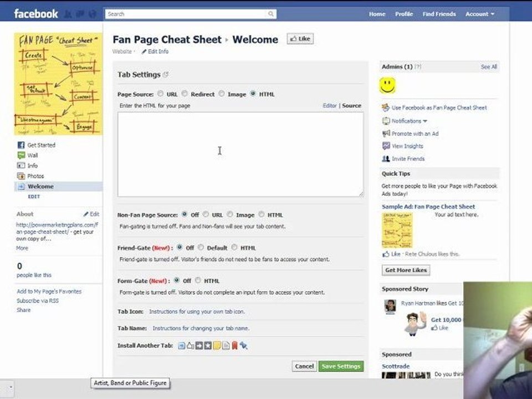Switch to the Editor view
Image resolution: width=532 pixels, height=399 pixels.
pos(329,105)
